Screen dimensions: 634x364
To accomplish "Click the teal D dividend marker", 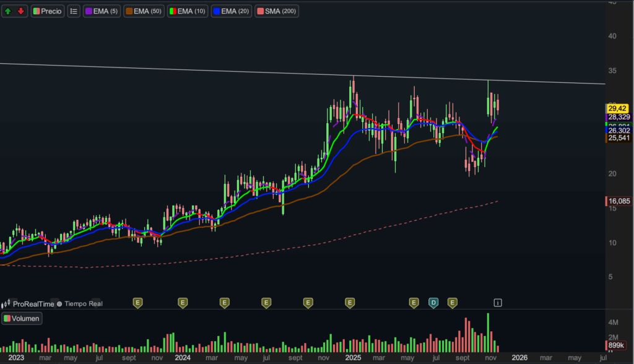I will 433,302.
